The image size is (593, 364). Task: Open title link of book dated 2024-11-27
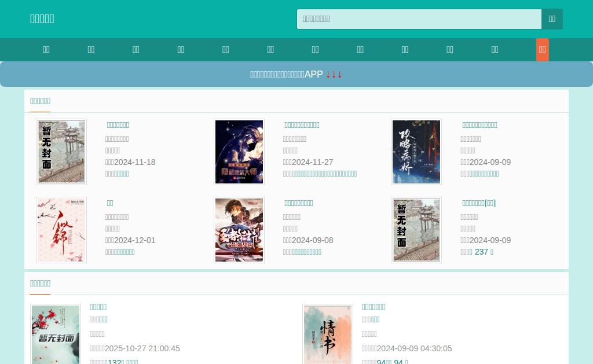point(302,125)
